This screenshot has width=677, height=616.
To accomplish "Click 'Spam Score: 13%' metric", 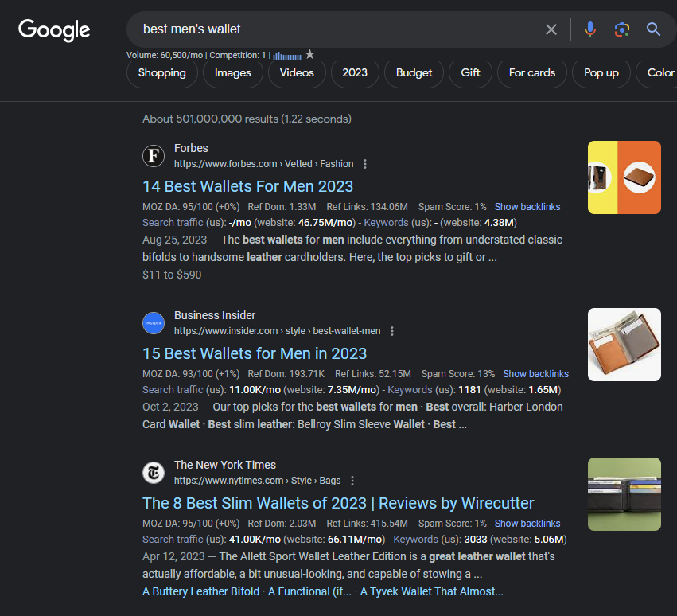I will coord(457,374).
